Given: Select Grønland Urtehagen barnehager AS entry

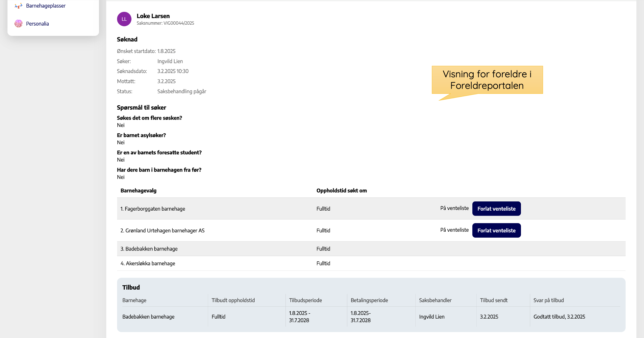Looking at the screenshot, I should 162,230.
